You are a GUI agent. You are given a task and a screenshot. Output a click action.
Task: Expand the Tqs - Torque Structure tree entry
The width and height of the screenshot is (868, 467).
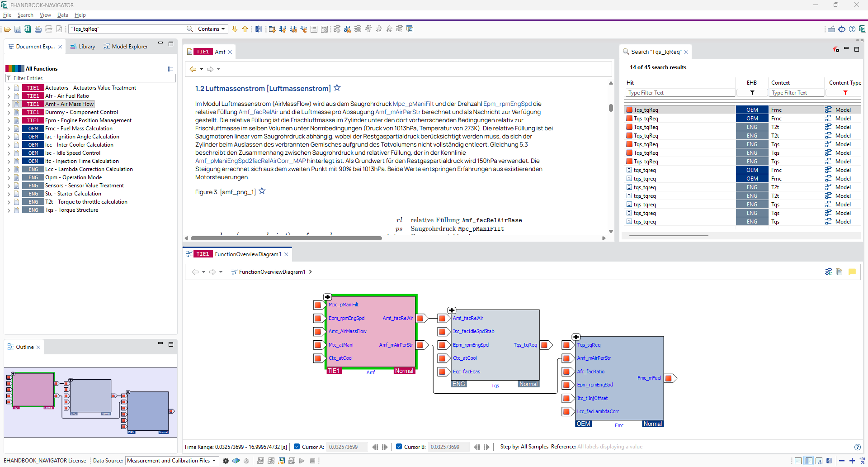pos(9,210)
